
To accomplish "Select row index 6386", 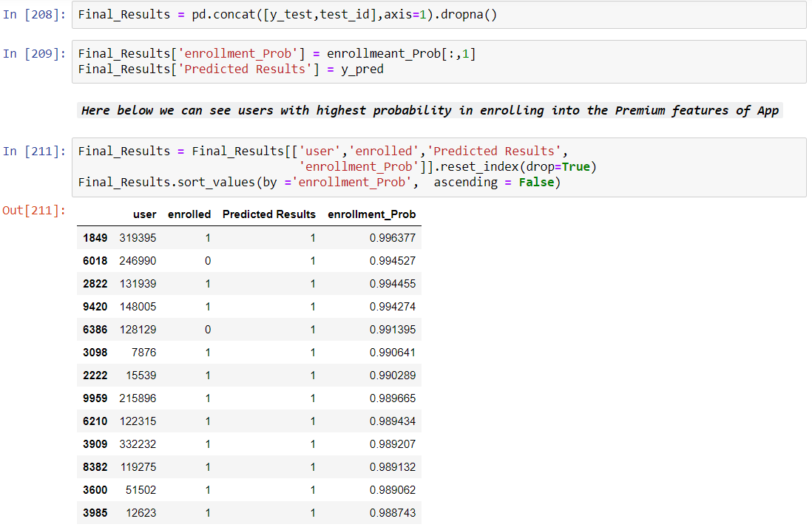I will tap(95, 330).
